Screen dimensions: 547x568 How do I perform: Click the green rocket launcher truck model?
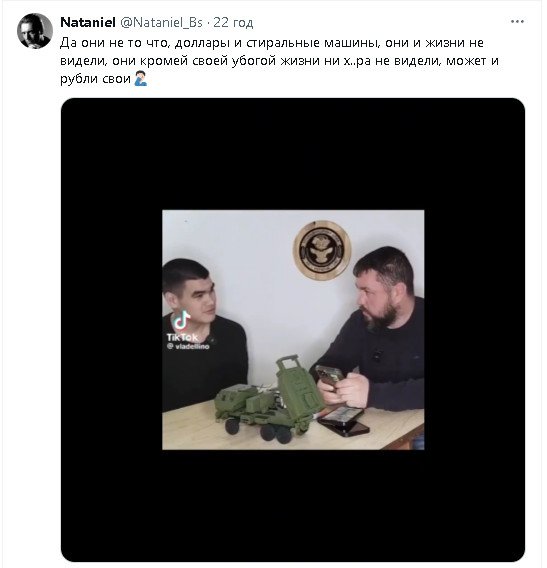269,400
